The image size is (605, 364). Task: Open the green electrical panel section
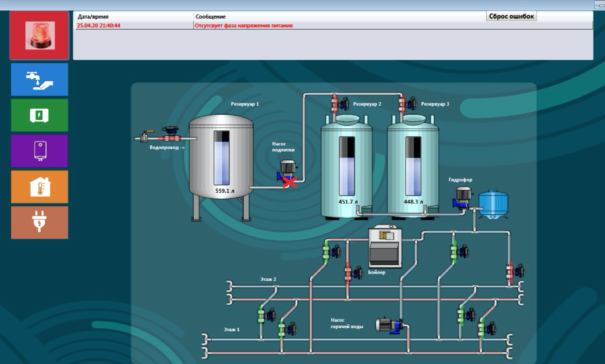click(x=39, y=115)
